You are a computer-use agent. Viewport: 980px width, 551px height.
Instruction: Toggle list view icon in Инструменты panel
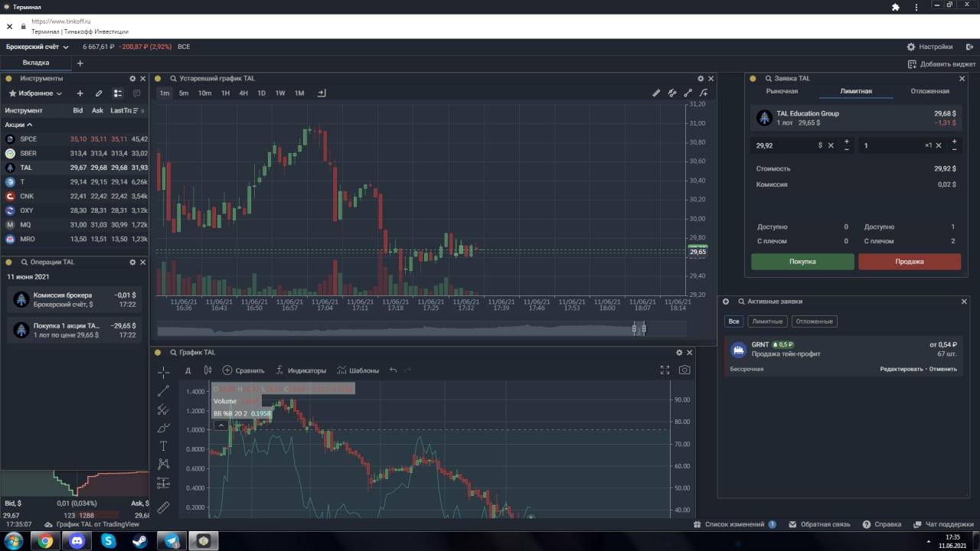[x=118, y=93]
